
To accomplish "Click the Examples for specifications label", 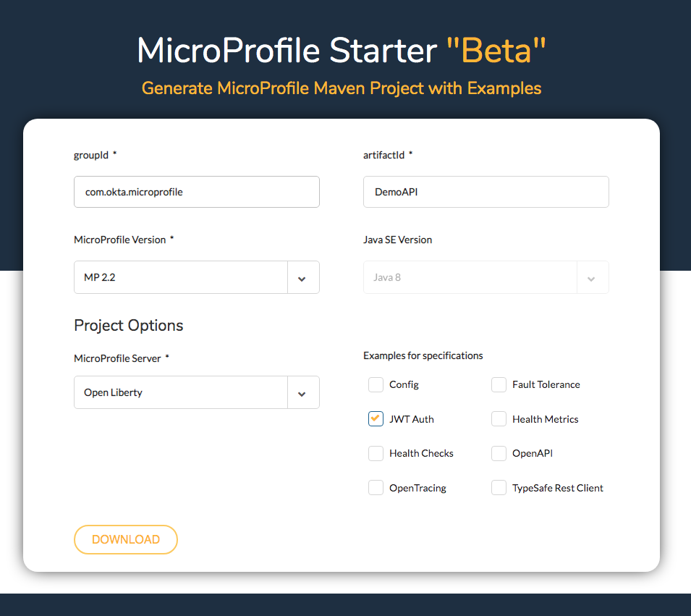I will pyautogui.click(x=423, y=355).
